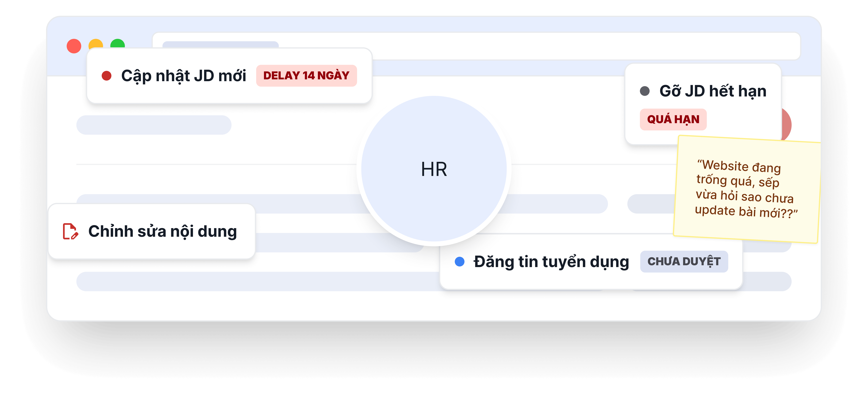Click the red dot beside Cập nhật JD mới
The width and height of the screenshot is (868, 398).
106,76
